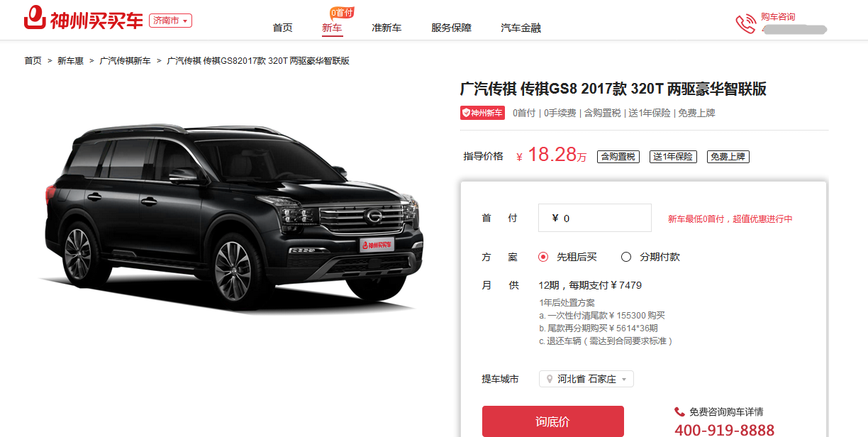
Task: Click the 含购置税 tag next to price
Action: pos(618,157)
